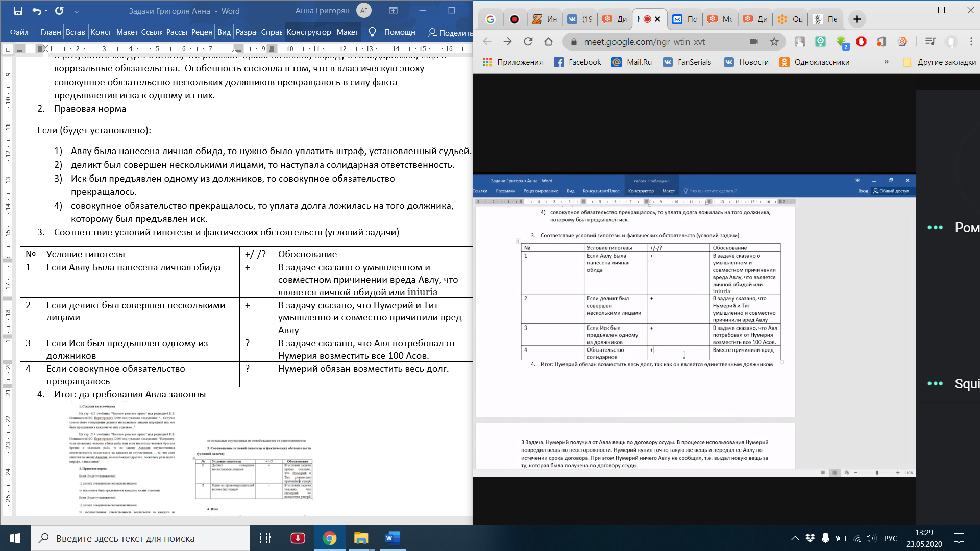The width and height of the screenshot is (980, 551).
Task: Click the Поделиться share button in Word
Action: coord(450,32)
